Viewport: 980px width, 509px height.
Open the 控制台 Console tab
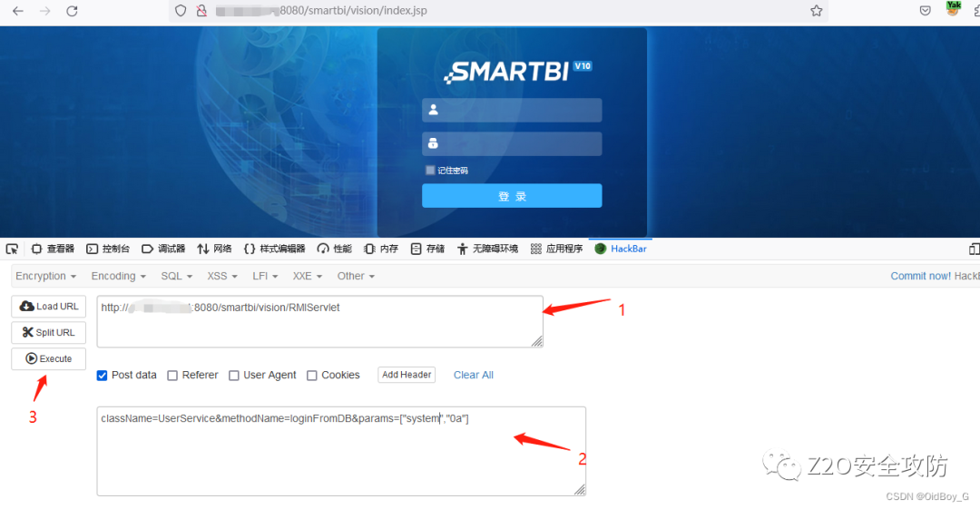pos(108,249)
